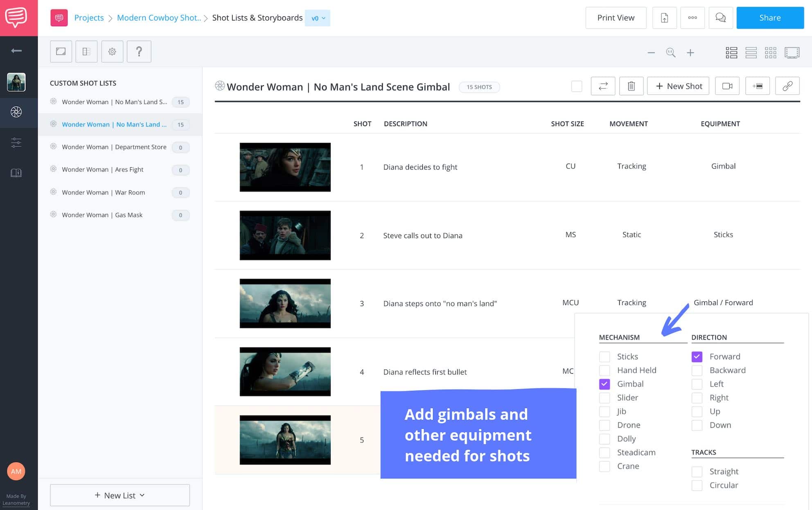Open the Gimbal / Forward equipment cell
The height and width of the screenshot is (510, 812).
[x=723, y=302]
